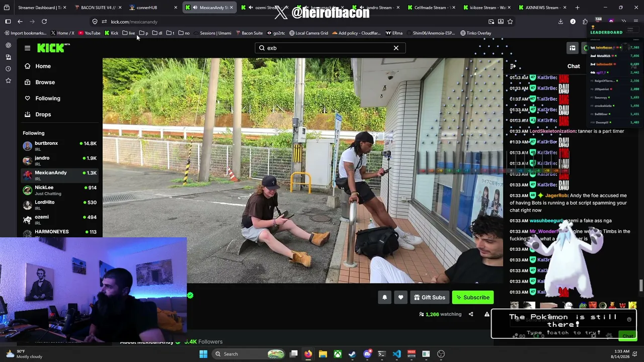Switch to the connerHUB tab

click(153, 8)
